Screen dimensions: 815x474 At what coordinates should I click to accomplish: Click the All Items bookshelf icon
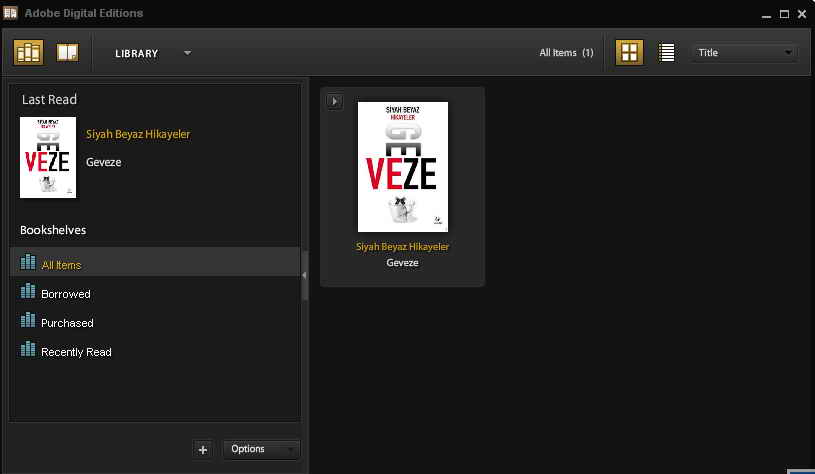28,262
